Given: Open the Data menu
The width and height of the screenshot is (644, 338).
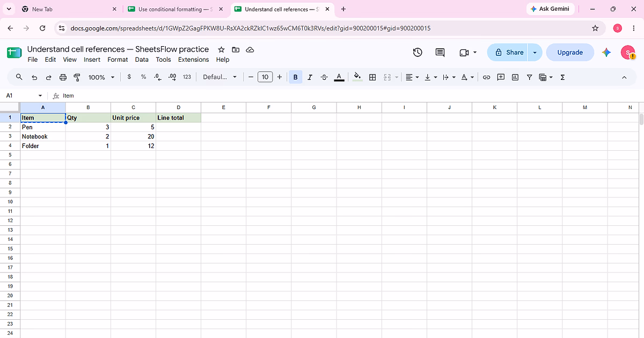Looking at the screenshot, I should coord(142,60).
